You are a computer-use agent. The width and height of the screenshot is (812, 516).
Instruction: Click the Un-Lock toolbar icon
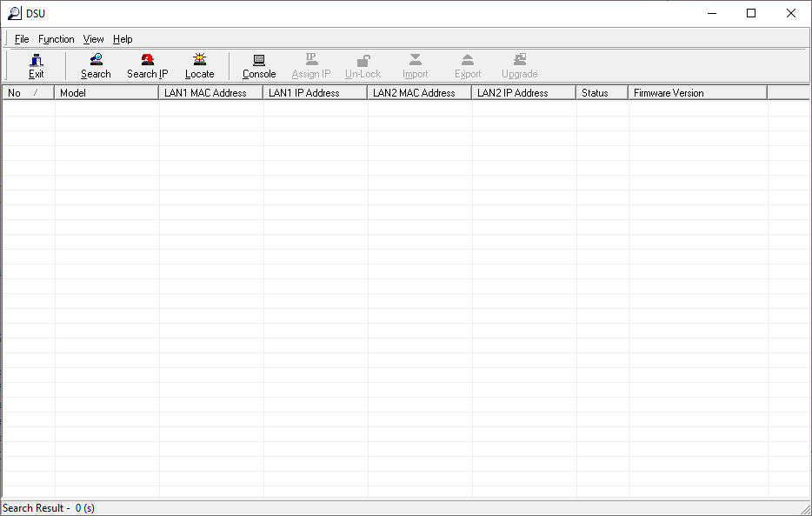coord(363,66)
